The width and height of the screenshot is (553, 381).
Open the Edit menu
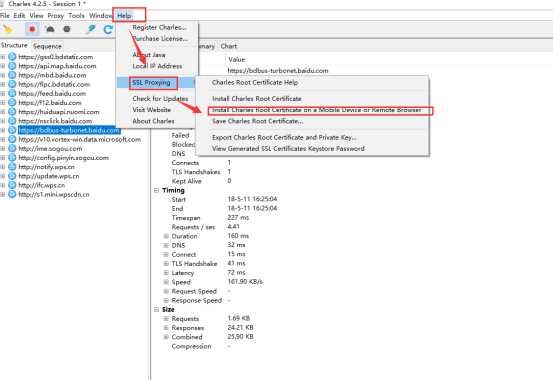19,16
